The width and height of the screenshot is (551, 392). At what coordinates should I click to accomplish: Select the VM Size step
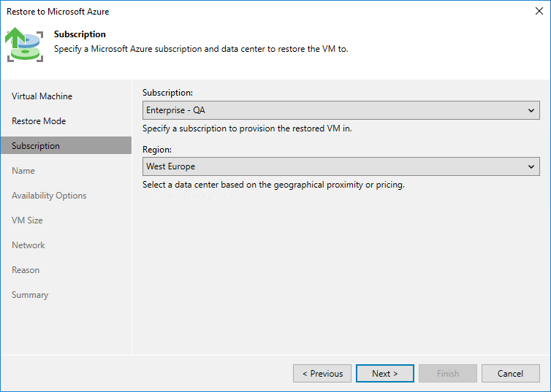click(27, 220)
